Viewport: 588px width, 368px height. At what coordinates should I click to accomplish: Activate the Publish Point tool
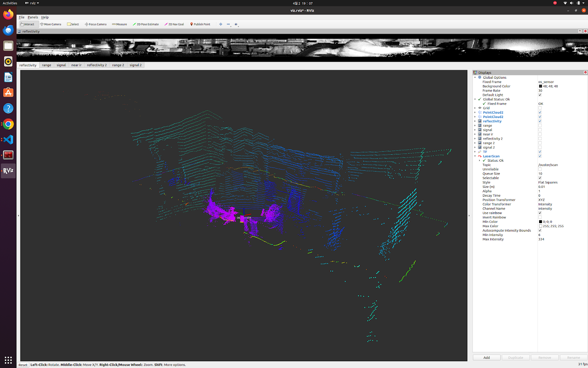200,24
